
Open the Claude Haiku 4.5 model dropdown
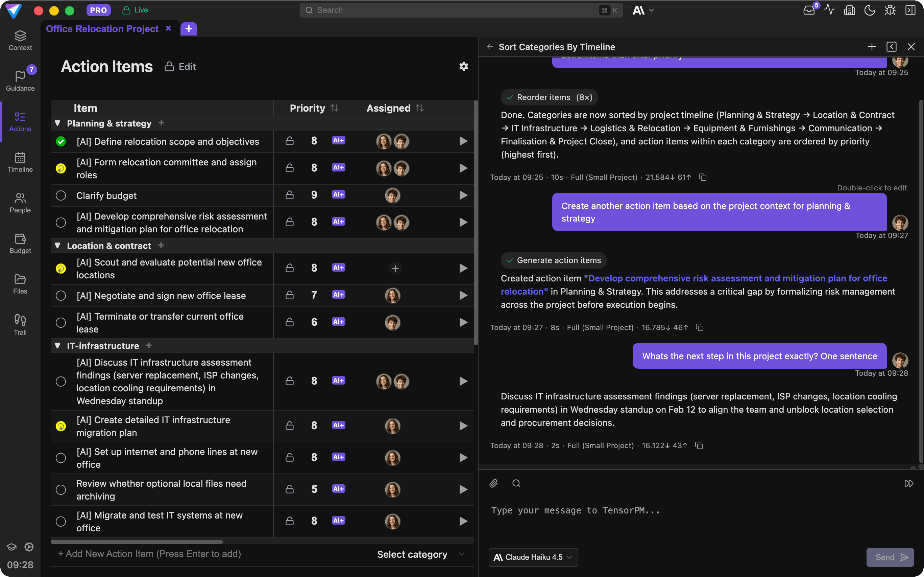point(533,557)
